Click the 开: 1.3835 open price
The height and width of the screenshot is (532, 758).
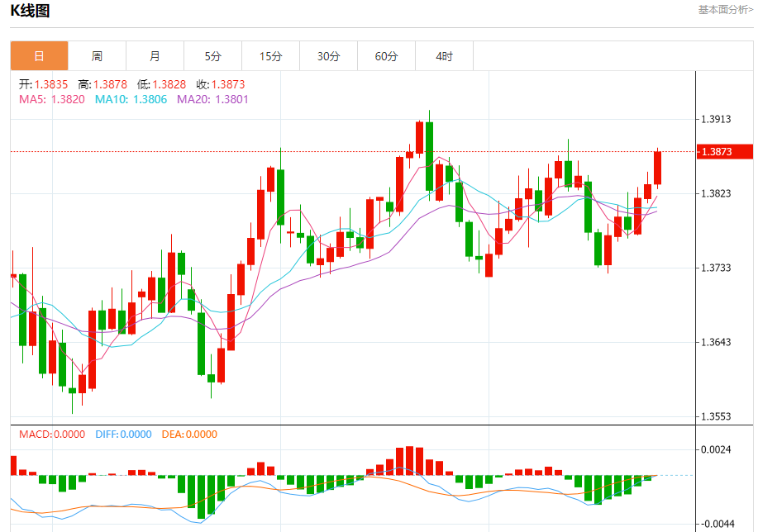coord(44,84)
